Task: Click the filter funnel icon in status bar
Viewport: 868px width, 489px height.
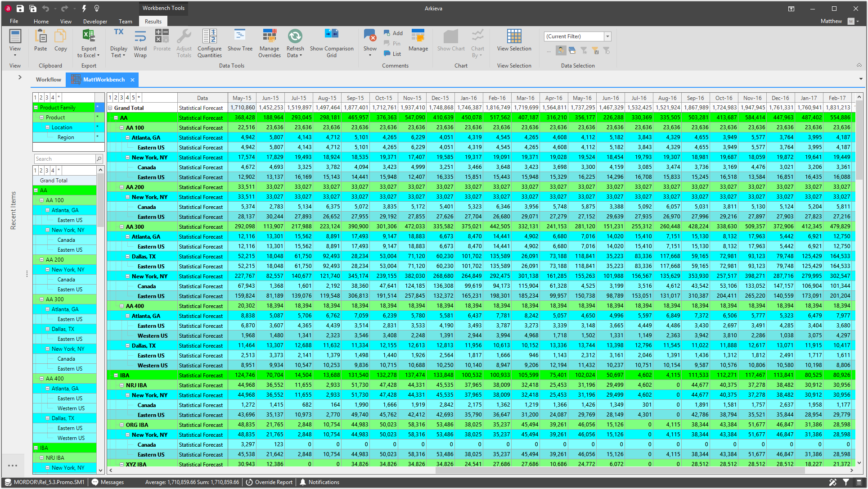Action: point(846,482)
